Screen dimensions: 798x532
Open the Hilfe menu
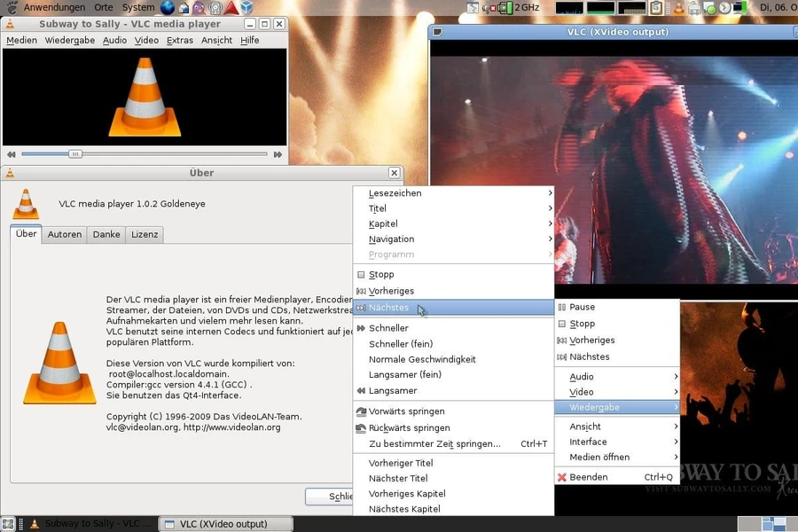pyautogui.click(x=249, y=40)
